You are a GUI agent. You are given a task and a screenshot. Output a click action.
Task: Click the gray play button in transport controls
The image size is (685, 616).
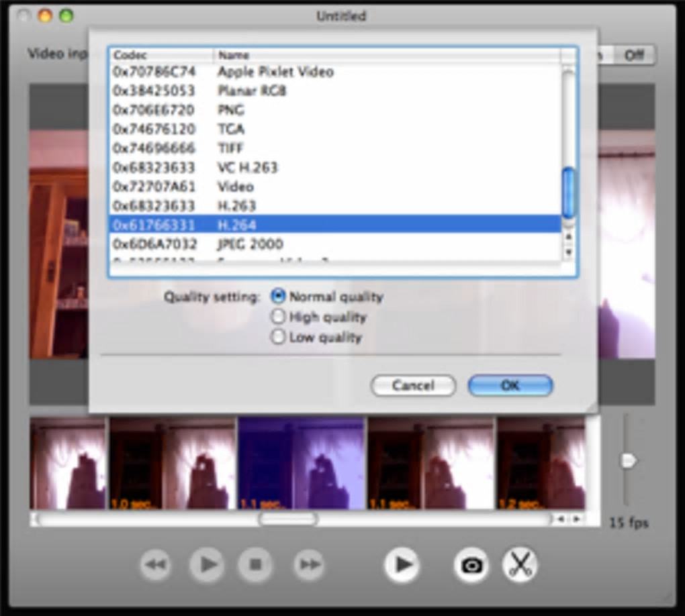click(207, 564)
